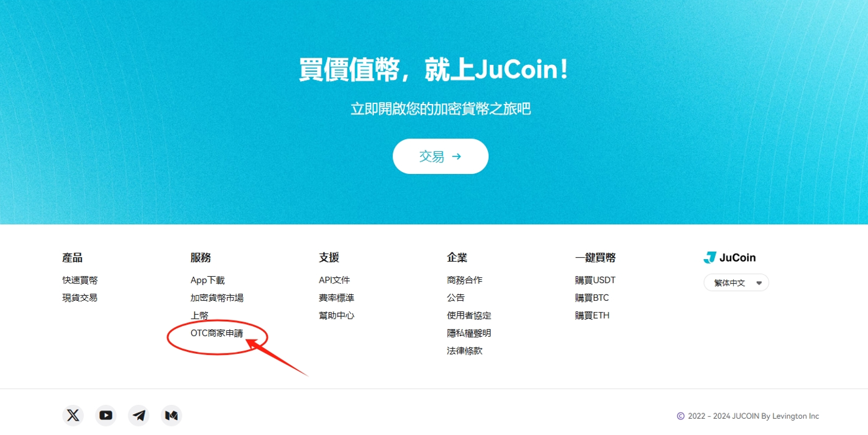
Task: Open the OTC商家申請 link
Action: 217,333
